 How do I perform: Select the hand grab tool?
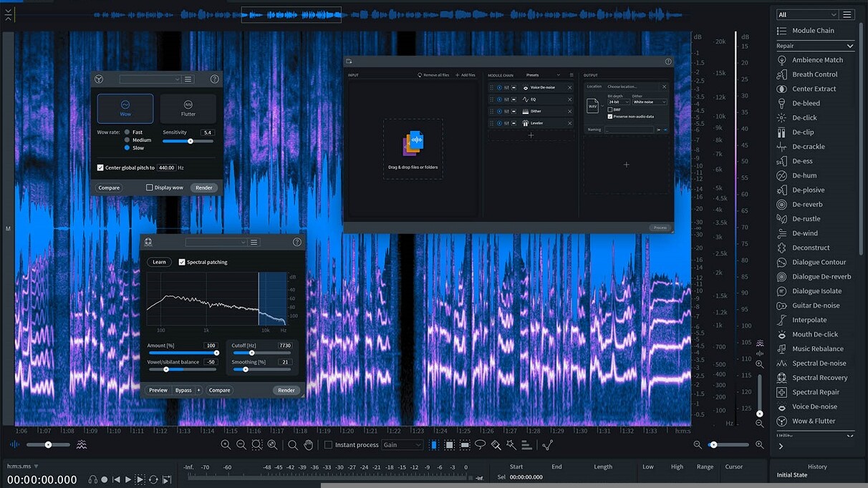click(x=309, y=445)
